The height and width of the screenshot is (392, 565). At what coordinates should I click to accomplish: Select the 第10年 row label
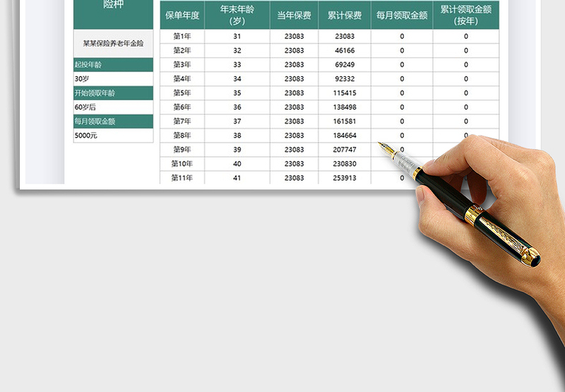pyautogui.click(x=182, y=164)
